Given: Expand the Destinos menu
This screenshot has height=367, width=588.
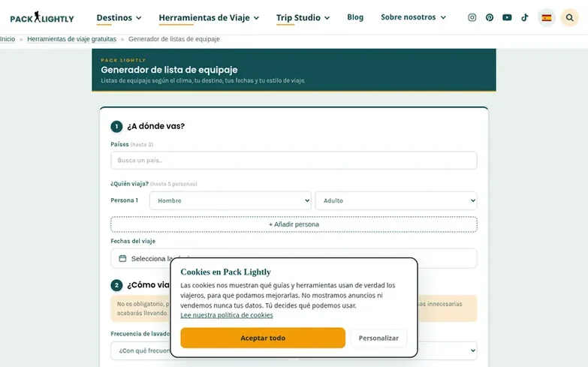Looking at the screenshot, I should point(119,17).
